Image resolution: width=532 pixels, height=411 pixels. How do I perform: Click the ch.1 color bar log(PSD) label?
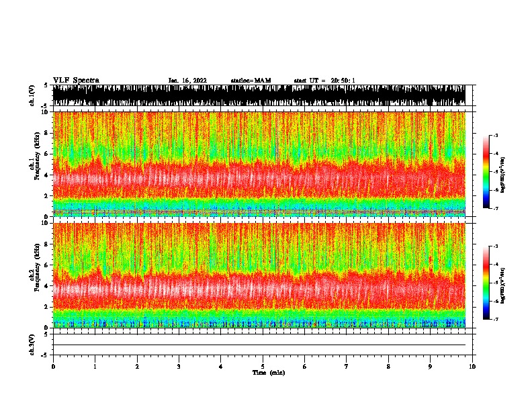[x=503, y=175]
